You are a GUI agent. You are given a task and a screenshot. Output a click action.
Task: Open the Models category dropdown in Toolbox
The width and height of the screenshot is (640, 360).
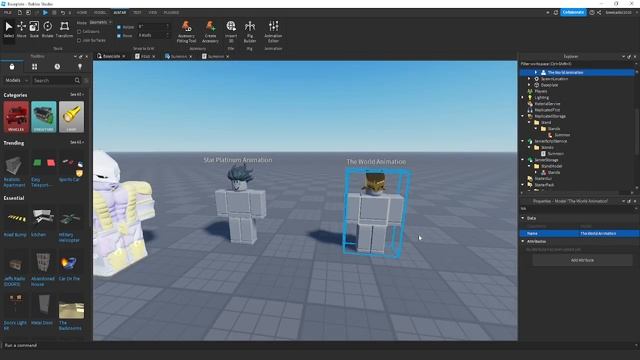tap(16, 80)
